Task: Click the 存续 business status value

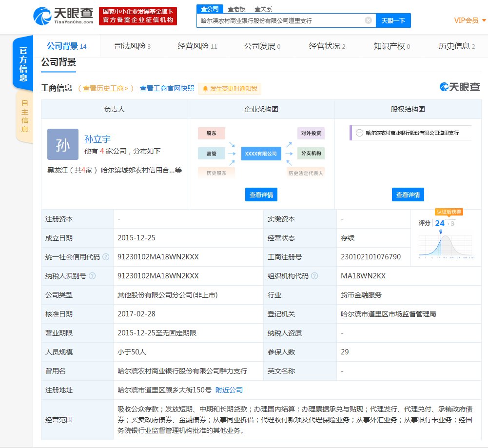Action: [x=348, y=238]
